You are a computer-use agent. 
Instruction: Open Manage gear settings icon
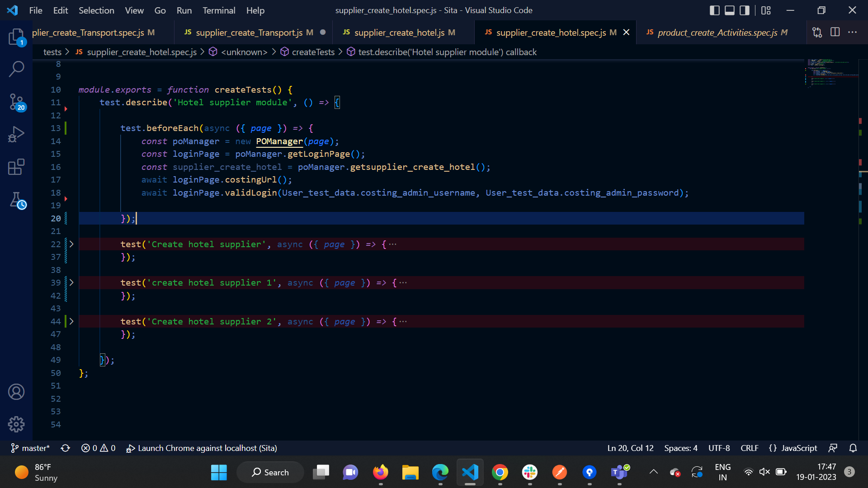pos(16,424)
